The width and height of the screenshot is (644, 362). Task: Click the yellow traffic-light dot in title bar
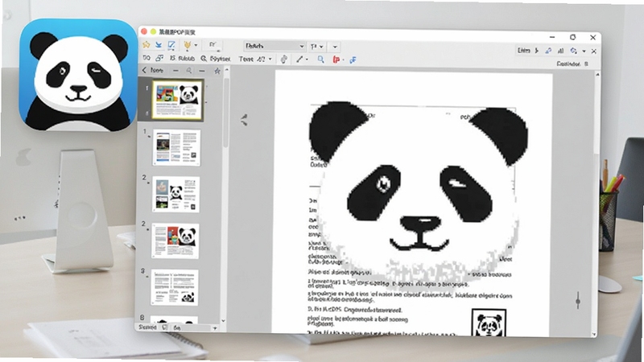tap(153, 31)
